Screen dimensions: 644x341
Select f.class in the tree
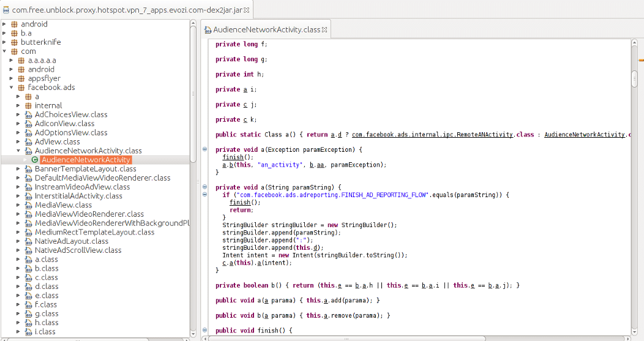45,304
